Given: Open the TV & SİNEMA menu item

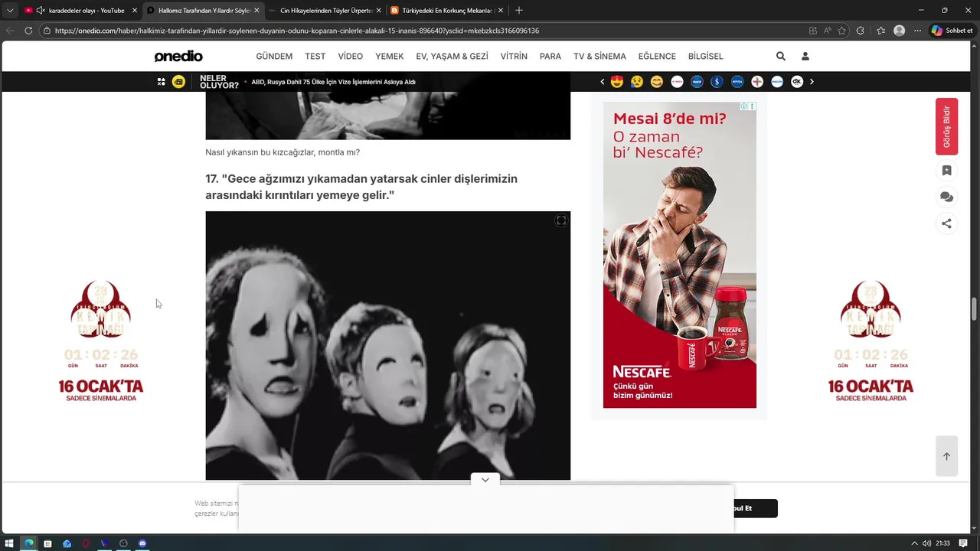Looking at the screenshot, I should pos(599,56).
